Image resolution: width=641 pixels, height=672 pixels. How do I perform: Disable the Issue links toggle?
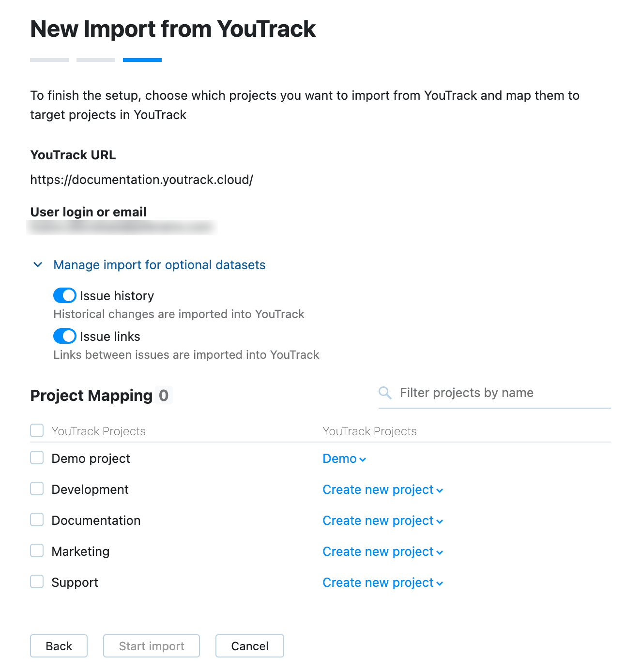(64, 336)
